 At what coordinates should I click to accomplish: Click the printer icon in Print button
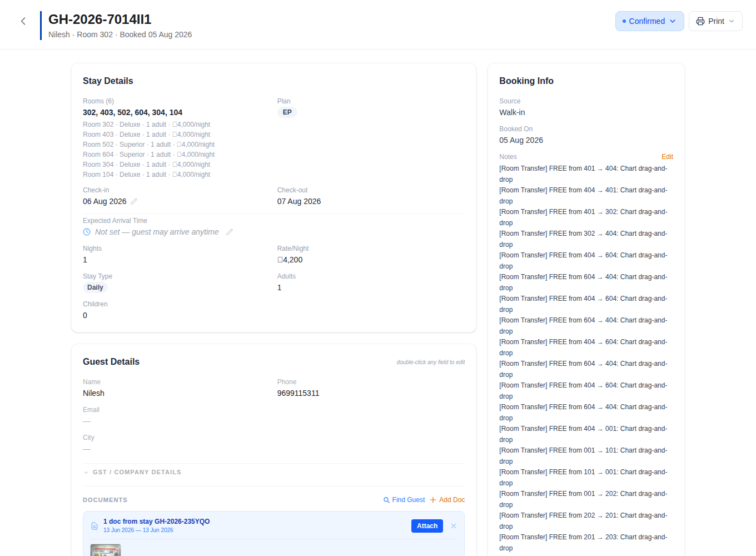tap(700, 21)
